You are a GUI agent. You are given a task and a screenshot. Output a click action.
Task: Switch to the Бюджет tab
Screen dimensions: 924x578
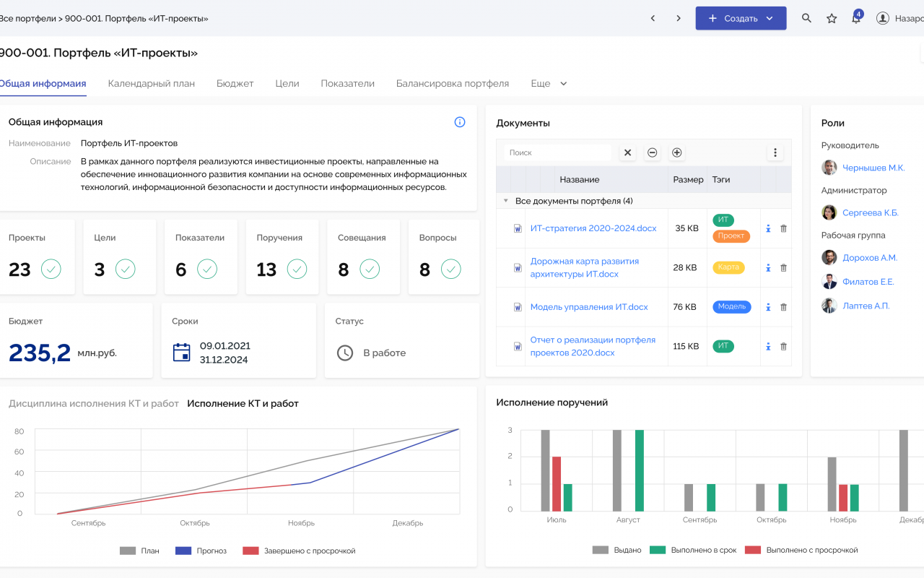click(235, 84)
